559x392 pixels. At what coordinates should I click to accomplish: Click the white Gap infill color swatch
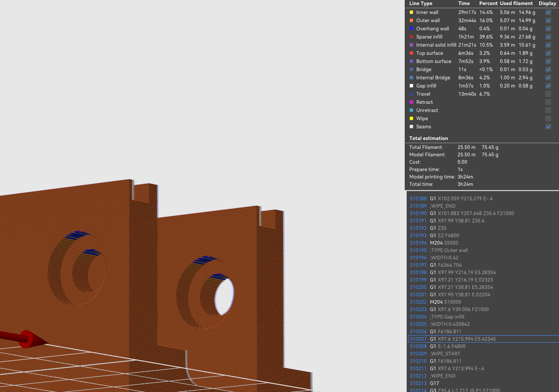click(411, 86)
